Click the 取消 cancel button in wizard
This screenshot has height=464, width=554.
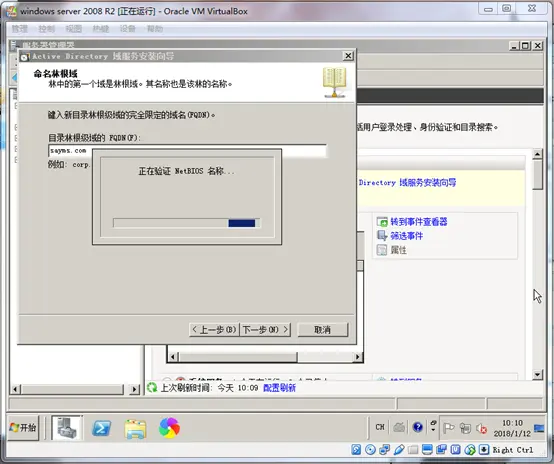(x=323, y=330)
